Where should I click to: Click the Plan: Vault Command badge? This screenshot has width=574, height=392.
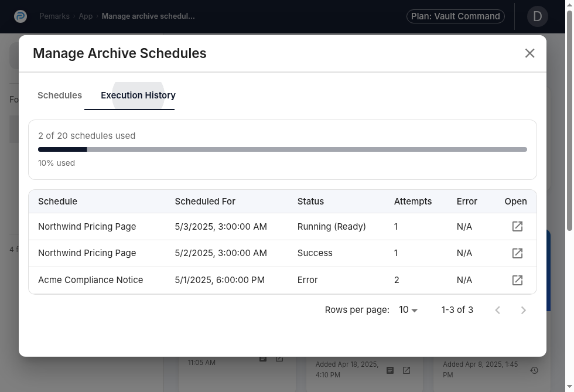pyautogui.click(x=456, y=16)
